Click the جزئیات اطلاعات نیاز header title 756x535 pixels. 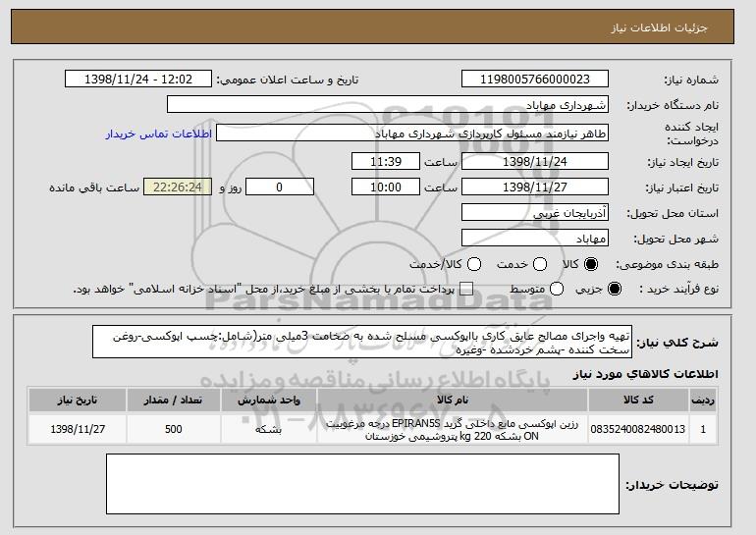coord(659,27)
